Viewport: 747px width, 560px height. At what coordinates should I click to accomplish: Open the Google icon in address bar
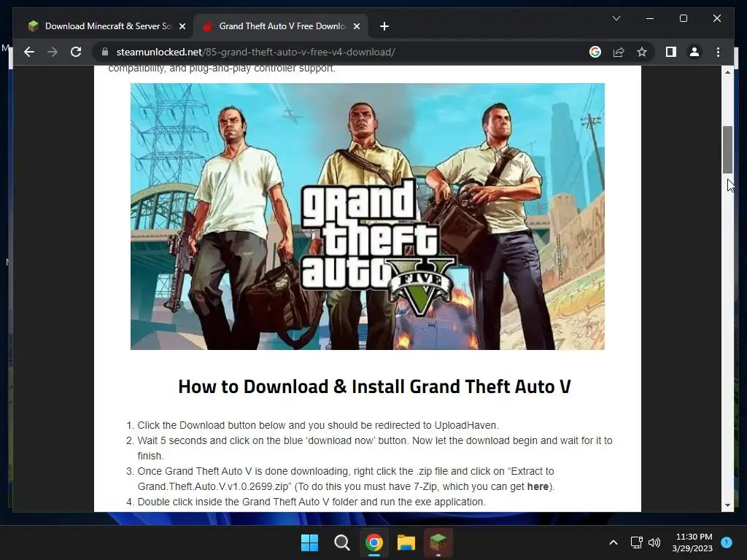[x=595, y=52]
